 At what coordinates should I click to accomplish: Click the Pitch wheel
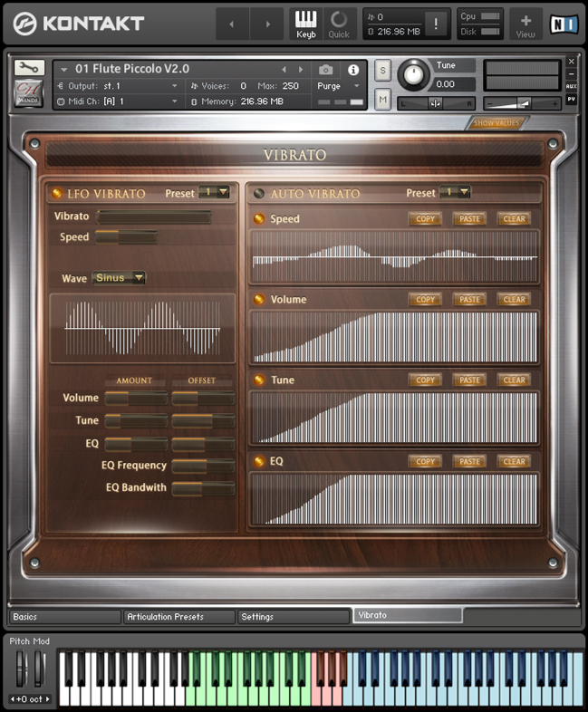point(21,669)
